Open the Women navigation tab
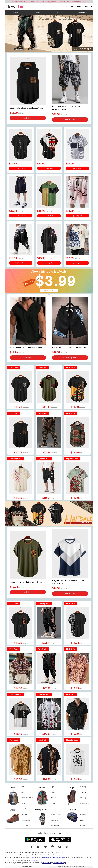98x868 pixels. point(16,12)
